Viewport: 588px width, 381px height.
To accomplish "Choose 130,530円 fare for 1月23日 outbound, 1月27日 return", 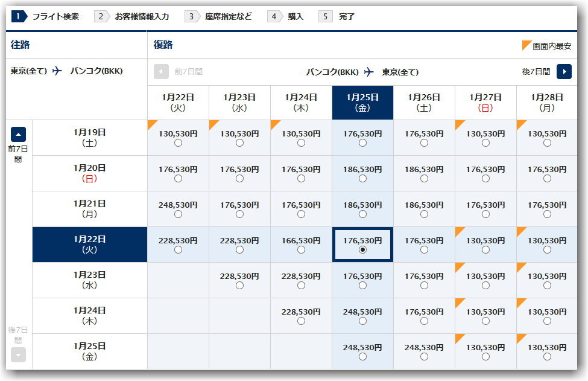I will (x=485, y=286).
